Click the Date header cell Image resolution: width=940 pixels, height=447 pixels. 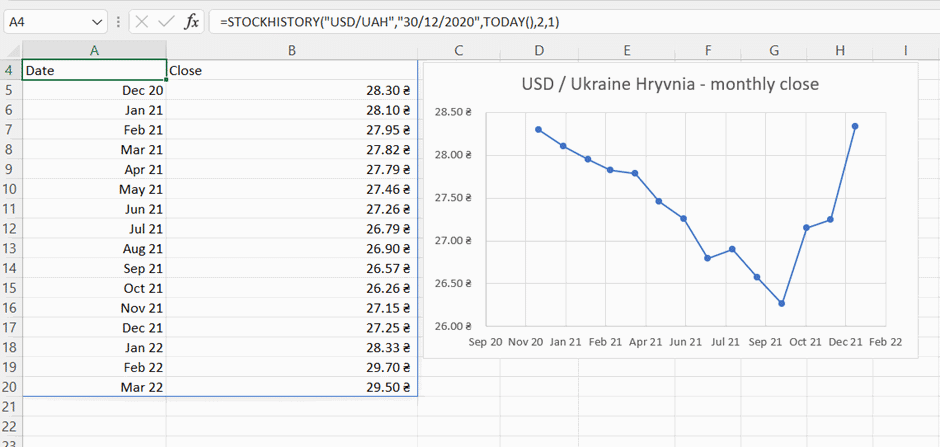(x=94, y=71)
